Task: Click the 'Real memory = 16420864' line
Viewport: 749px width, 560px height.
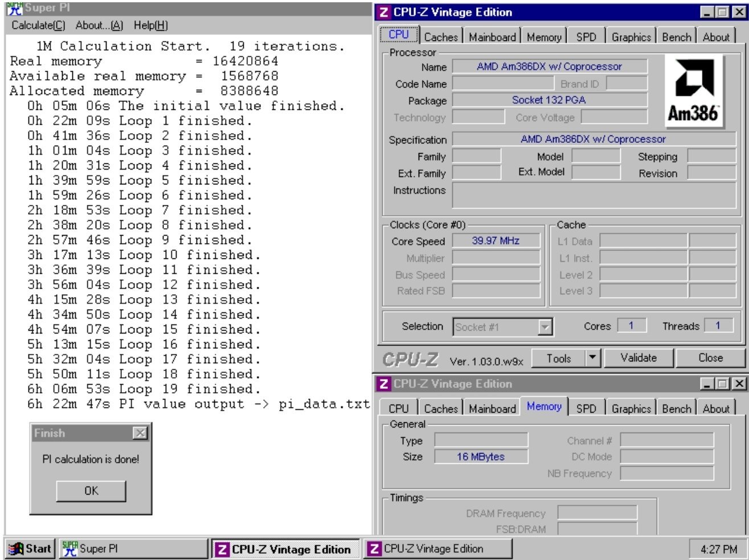Action: [x=144, y=61]
